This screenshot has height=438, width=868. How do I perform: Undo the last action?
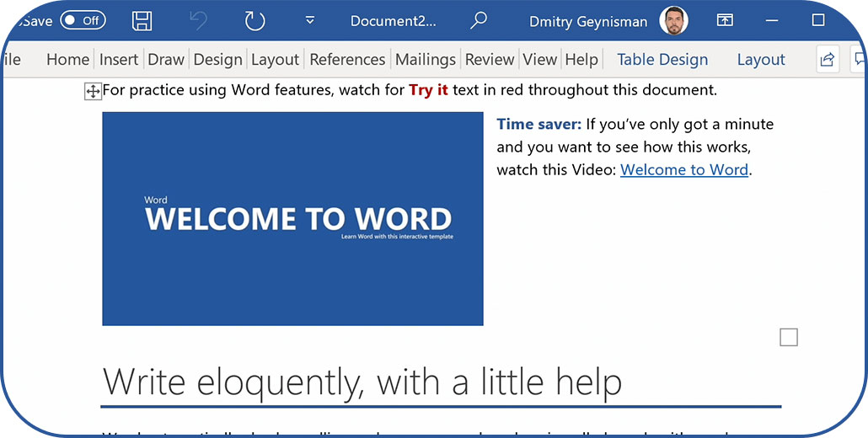point(198,21)
